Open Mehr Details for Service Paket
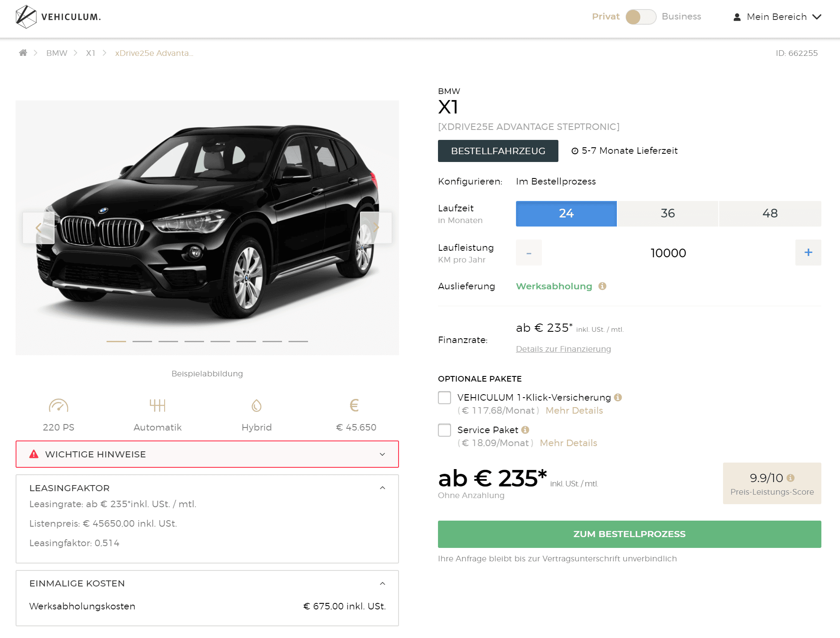 [x=569, y=443]
